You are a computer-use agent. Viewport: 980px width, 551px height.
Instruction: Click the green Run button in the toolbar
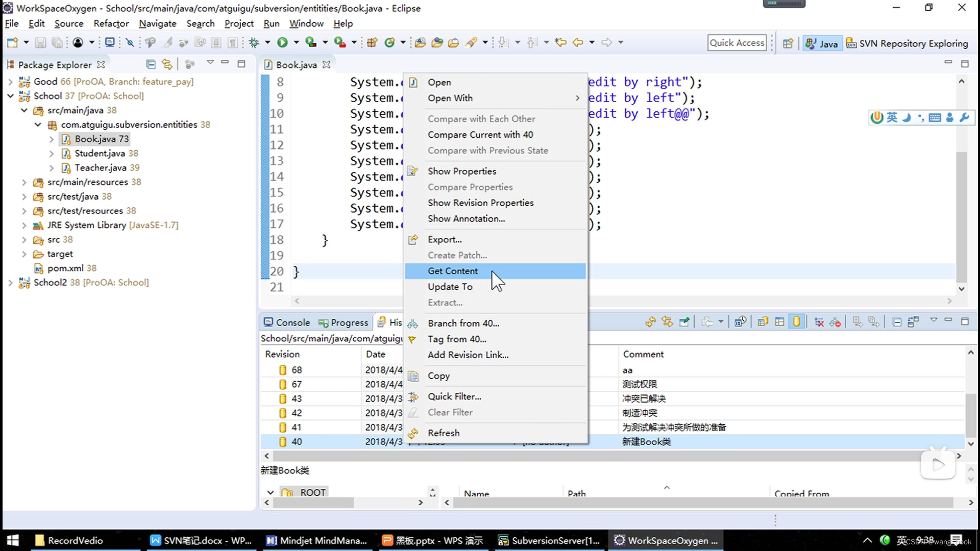pos(282,43)
